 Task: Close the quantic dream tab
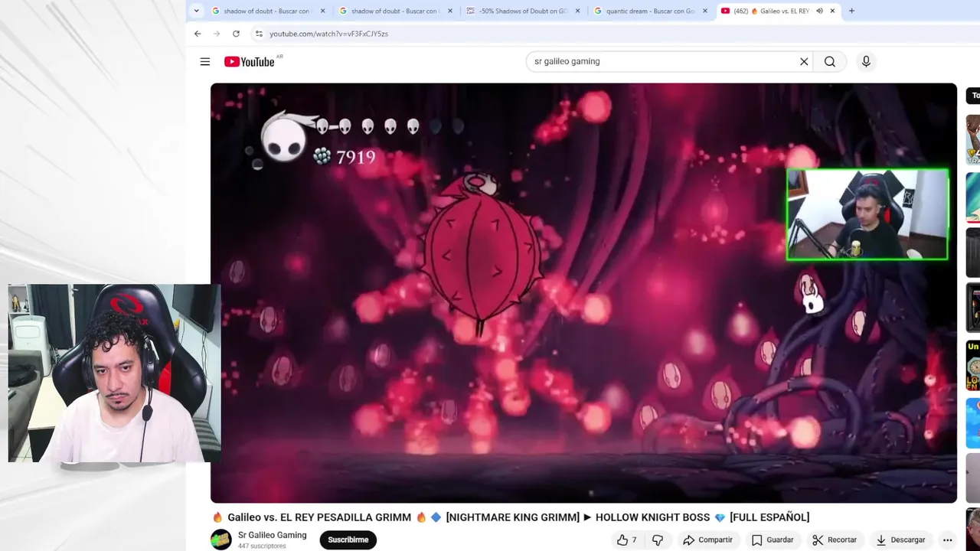(705, 11)
